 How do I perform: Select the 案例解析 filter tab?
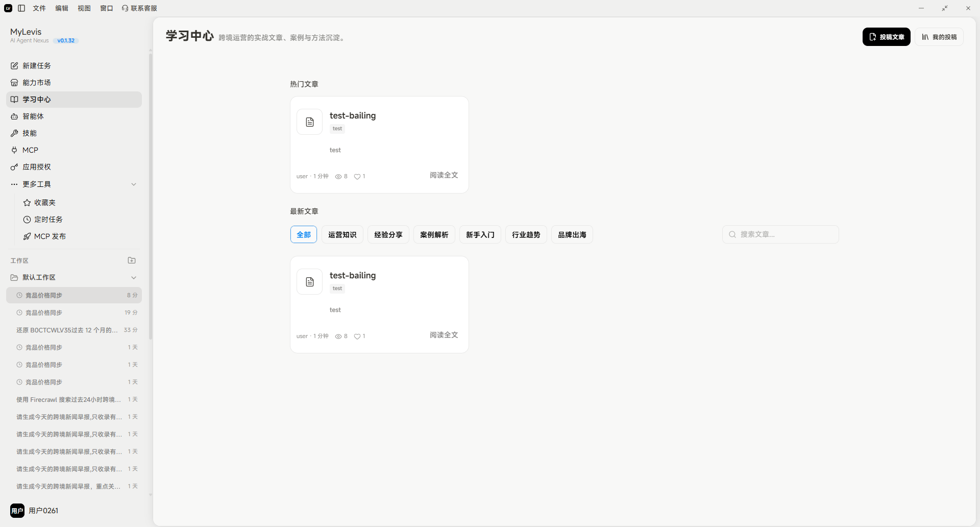click(434, 235)
